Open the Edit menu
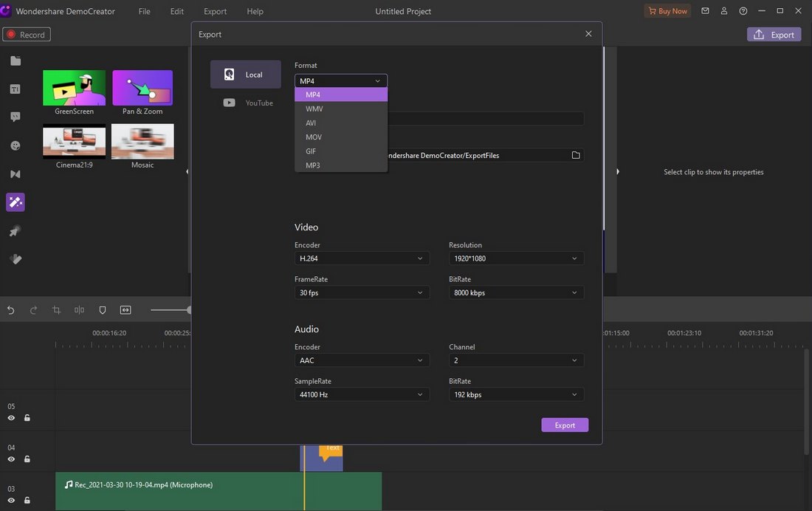812x511 pixels. [x=177, y=11]
